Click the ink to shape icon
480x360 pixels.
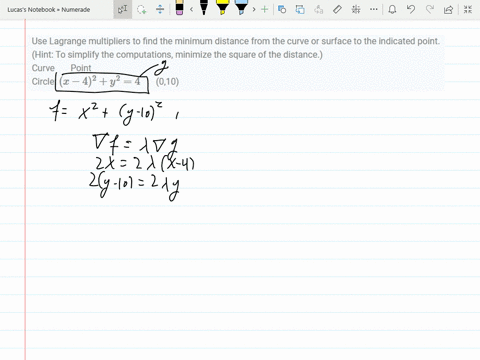[300, 9]
